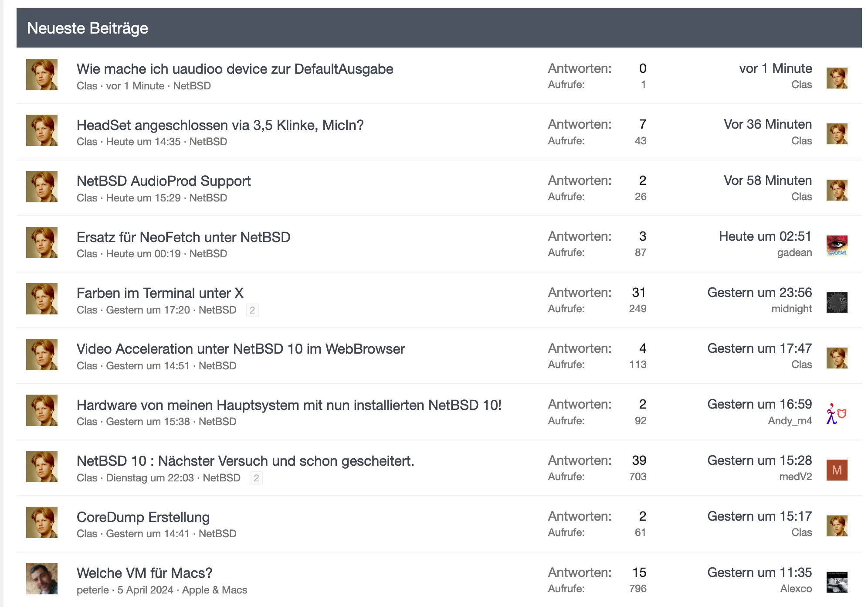This screenshot has width=868, height=607.
Task: Click peterle's avatar beside 'Welche VM für Macs?'
Action: [x=42, y=579]
